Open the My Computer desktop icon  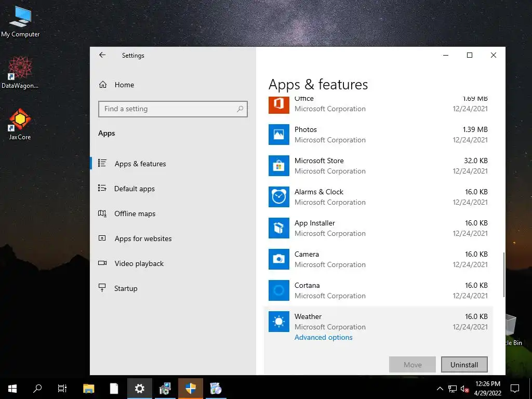(20, 22)
